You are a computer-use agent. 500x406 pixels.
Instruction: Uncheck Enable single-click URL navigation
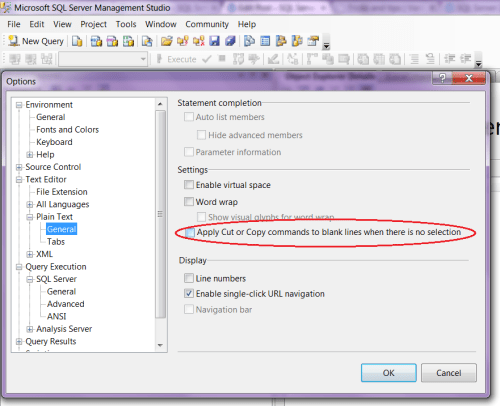pos(189,293)
